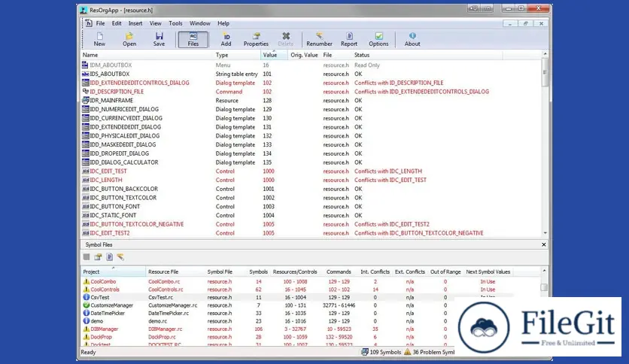This screenshot has height=364, width=629.
Task: Click scroll-up arrow of the symbol list scrollbar
Action: [545, 54]
